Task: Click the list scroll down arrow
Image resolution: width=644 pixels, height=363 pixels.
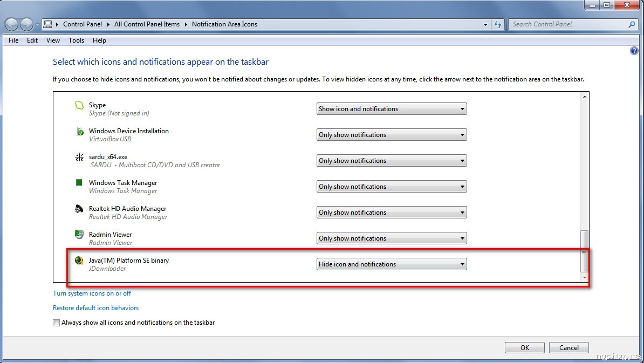Action: pyautogui.click(x=585, y=278)
